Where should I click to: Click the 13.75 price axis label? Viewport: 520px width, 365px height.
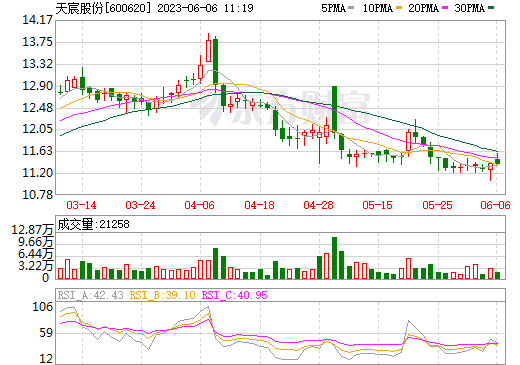tap(37, 42)
